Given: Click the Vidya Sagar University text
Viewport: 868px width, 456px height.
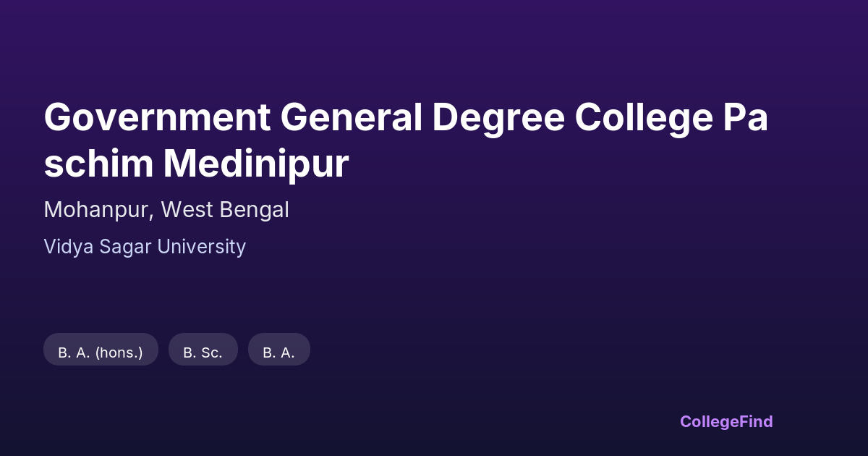Looking at the screenshot, I should pyautogui.click(x=145, y=247).
